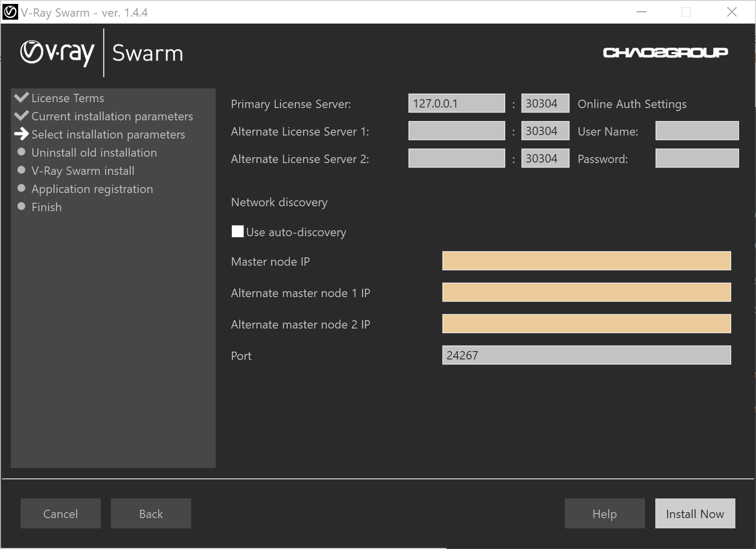Image resolution: width=756 pixels, height=549 pixels.
Task: Click the V-Ray app icon in title bar
Action: [10, 12]
